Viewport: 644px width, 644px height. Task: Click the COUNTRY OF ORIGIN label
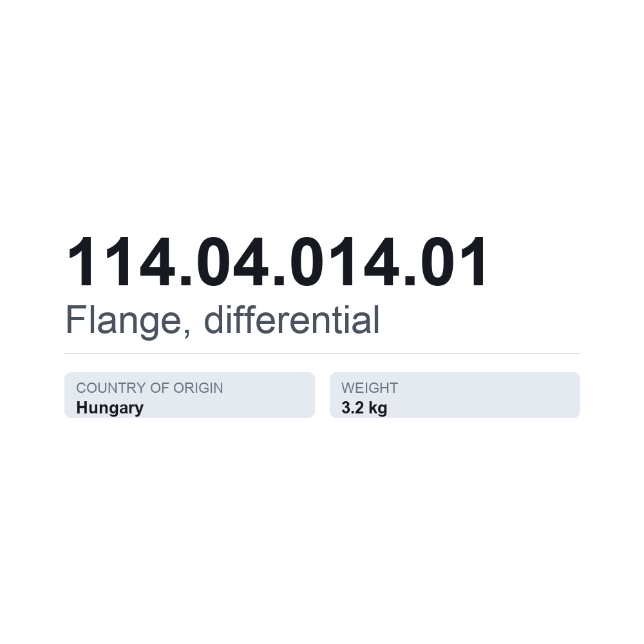(x=149, y=388)
